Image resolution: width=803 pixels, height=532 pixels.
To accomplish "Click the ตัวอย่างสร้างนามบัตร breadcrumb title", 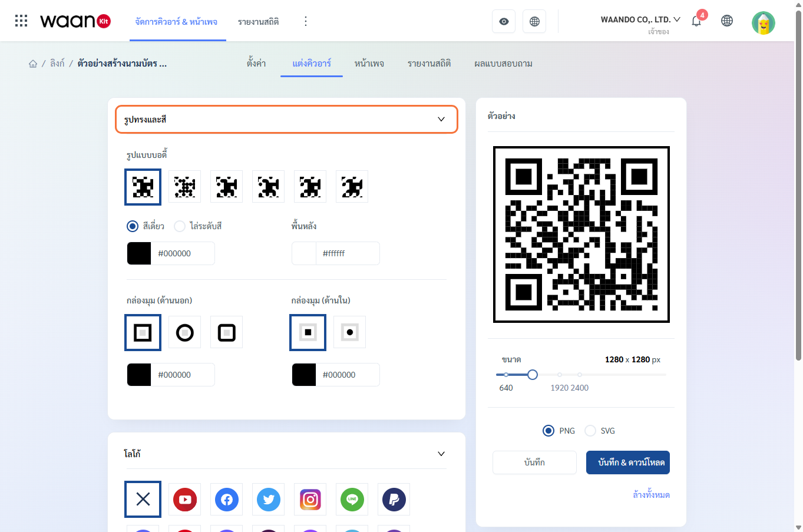I will click(122, 64).
